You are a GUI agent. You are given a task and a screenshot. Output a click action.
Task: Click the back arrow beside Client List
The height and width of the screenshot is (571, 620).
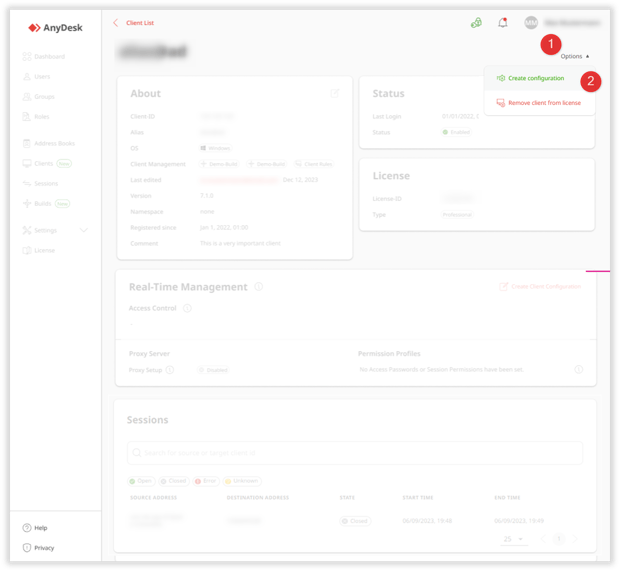click(x=116, y=22)
